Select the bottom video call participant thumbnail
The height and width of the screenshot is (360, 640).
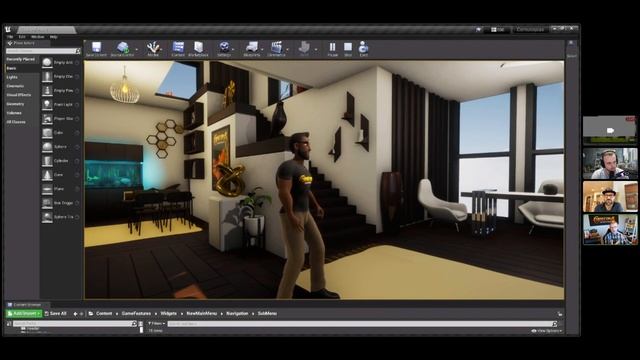610,229
